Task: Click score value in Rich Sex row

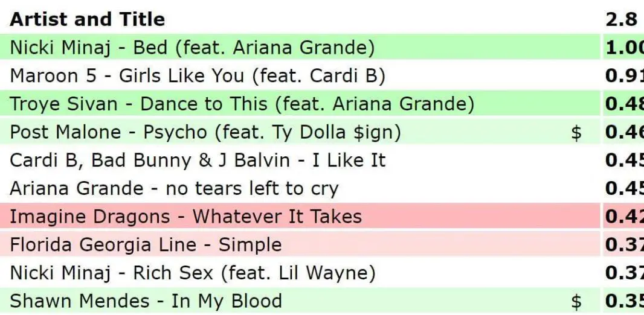Action: 623,273
